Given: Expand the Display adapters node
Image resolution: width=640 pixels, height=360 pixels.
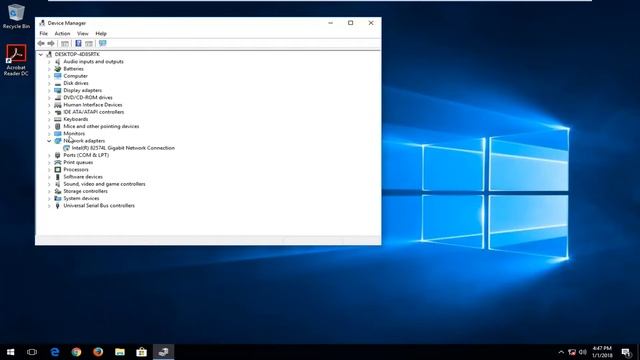Looking at the screenshot, I should point(49,91).
